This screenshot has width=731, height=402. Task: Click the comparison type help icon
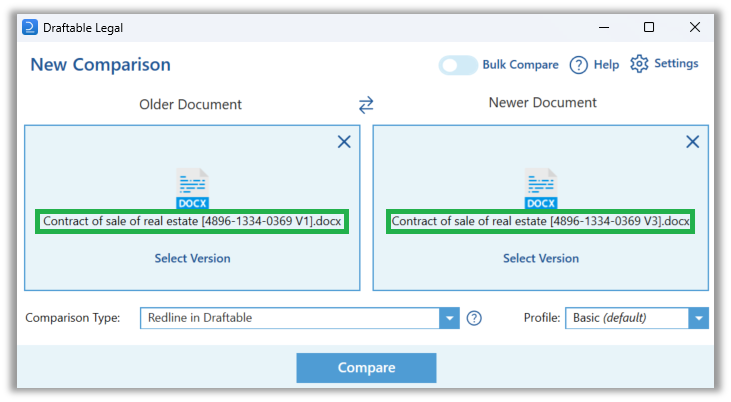pyautogui.click(x=474, y=318)
